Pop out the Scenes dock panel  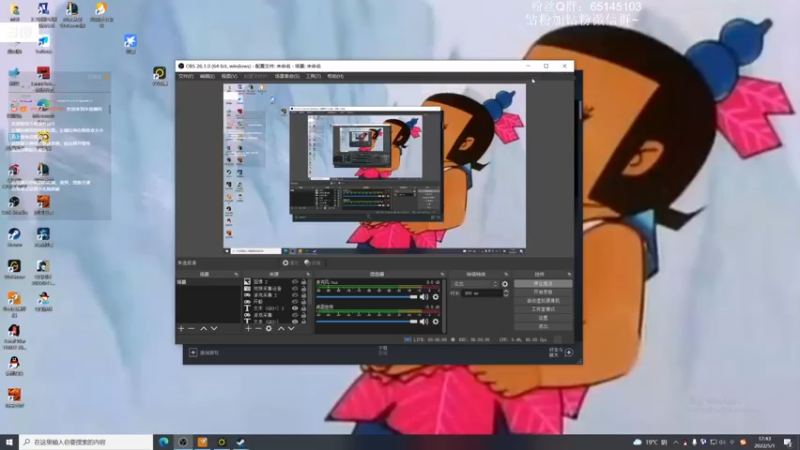(236, 274)
